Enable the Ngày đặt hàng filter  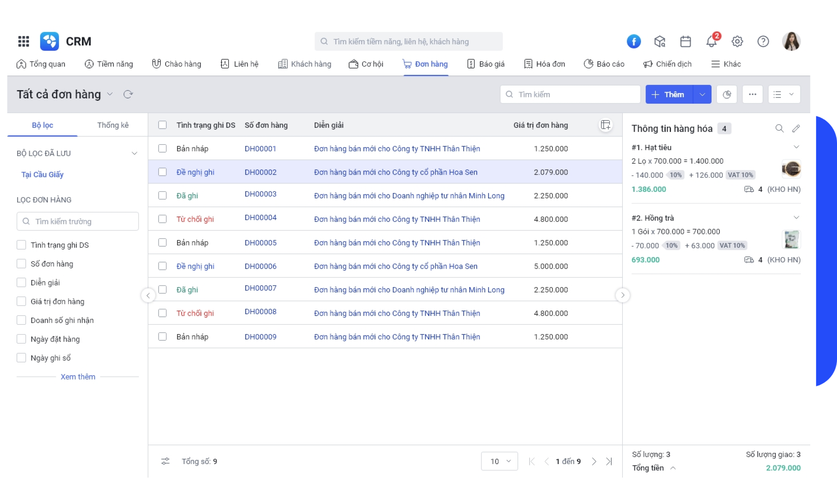tap(21, 339)
